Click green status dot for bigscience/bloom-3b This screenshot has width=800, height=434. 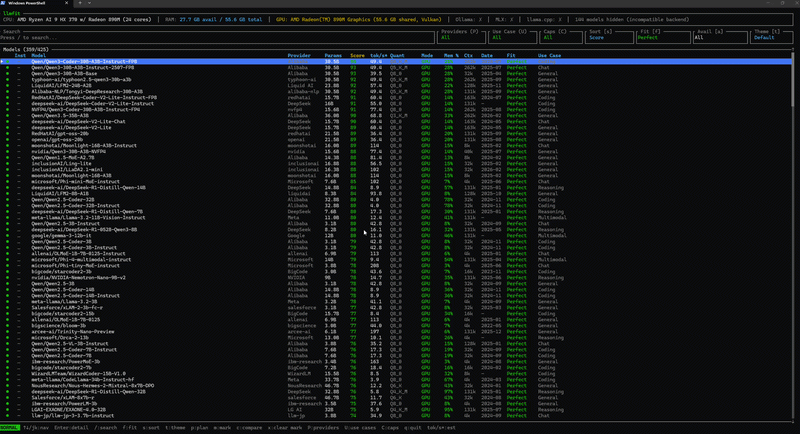[x=7, y=326]
